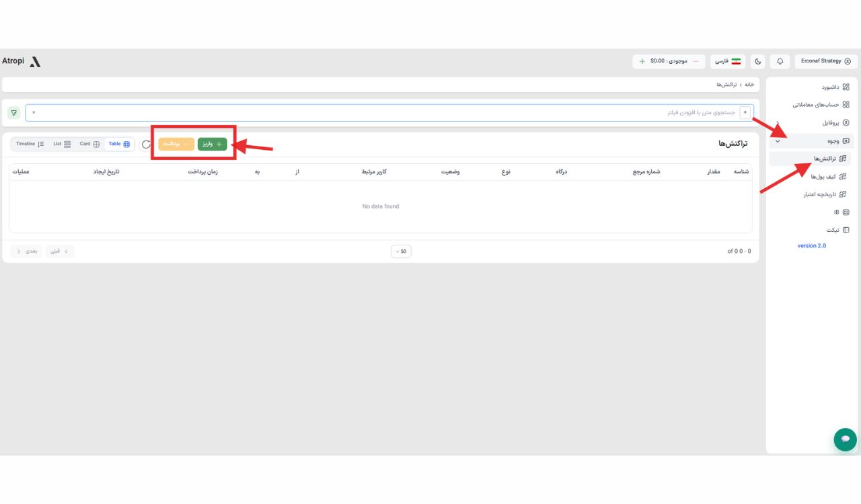
Task: Click the وضعیت column header
Action: click(451, 172)
